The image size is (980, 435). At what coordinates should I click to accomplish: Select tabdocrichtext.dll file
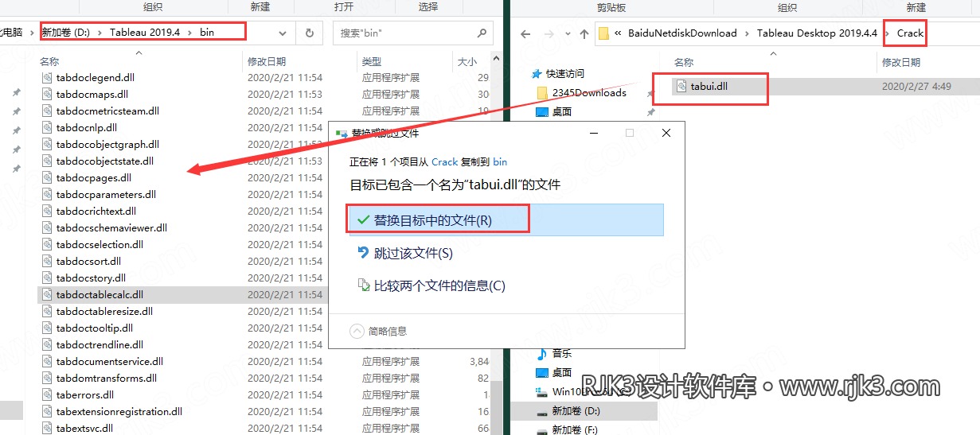point(96,211)
